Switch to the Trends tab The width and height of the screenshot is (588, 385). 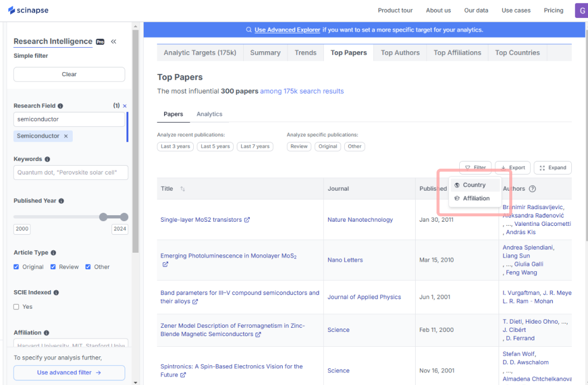coord(305,53)
